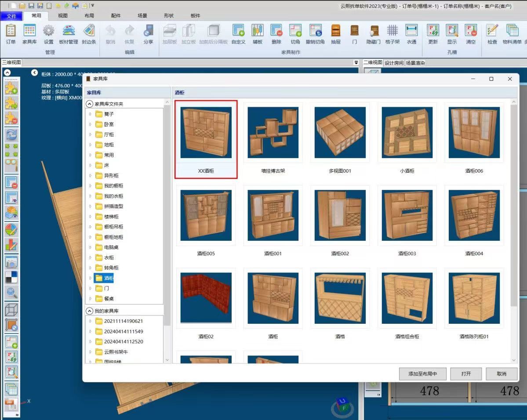Expand the 衣柜 folder tree node
Image resolution: width=527 pixels, height=420 pixels.
coord(91,258)
